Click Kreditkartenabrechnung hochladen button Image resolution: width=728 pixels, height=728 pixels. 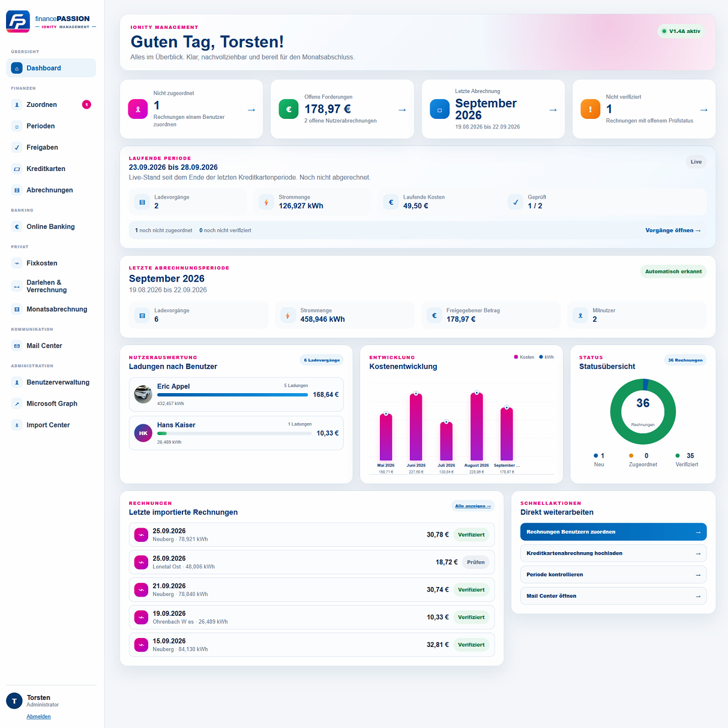[x=613, y=553]
